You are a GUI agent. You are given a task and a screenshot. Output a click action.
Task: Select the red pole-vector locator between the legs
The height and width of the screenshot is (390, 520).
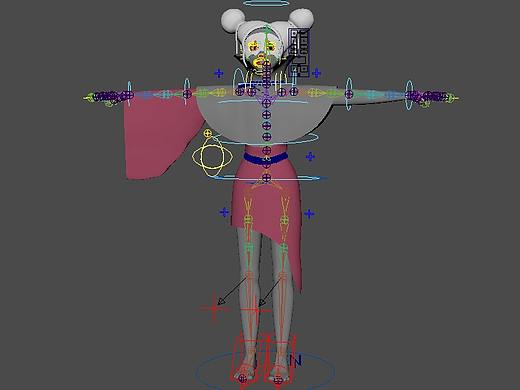tap(256, 310)
